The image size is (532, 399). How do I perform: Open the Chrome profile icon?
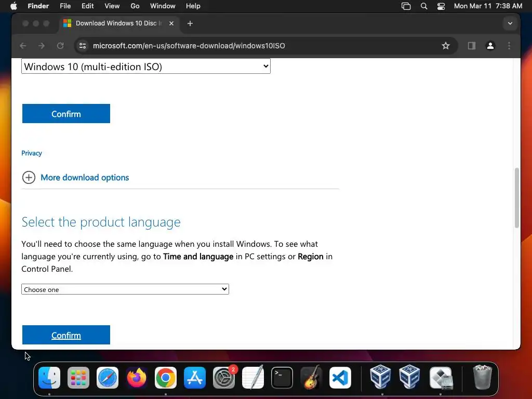tap(490, 46)
